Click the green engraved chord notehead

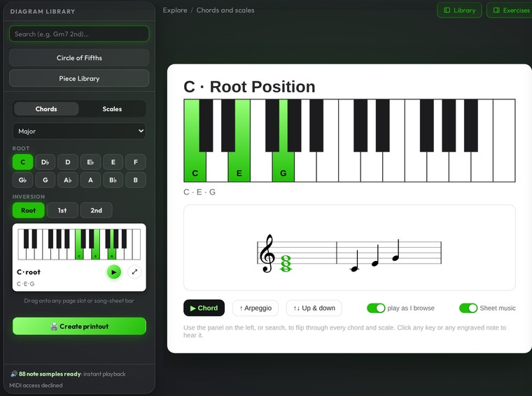click(286, 264)
